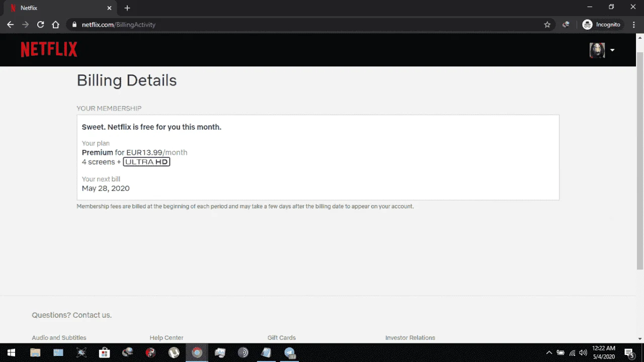This screenshot has width=644, height=362.
Task: View site security info via the padlock
Action: [74, 25]
